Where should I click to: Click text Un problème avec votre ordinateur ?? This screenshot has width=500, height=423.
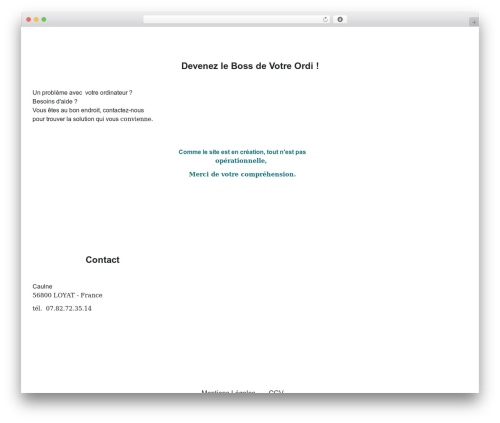[82, 93]
